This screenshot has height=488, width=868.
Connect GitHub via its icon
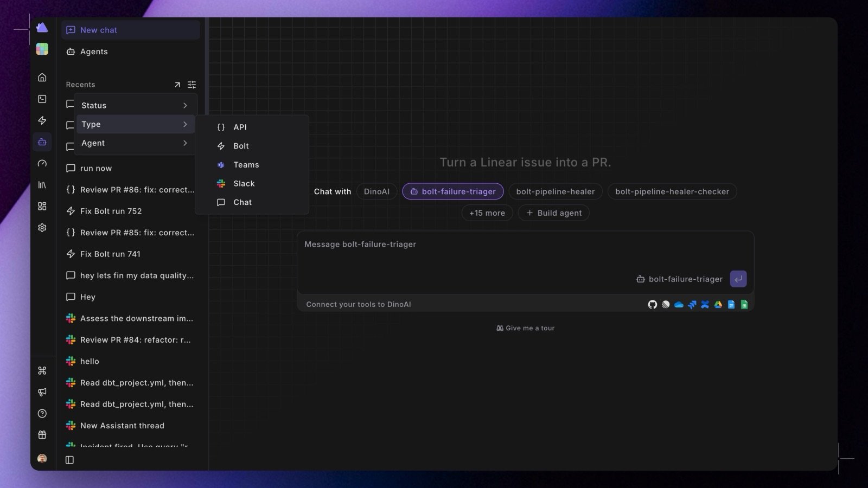tap(652, 305)
